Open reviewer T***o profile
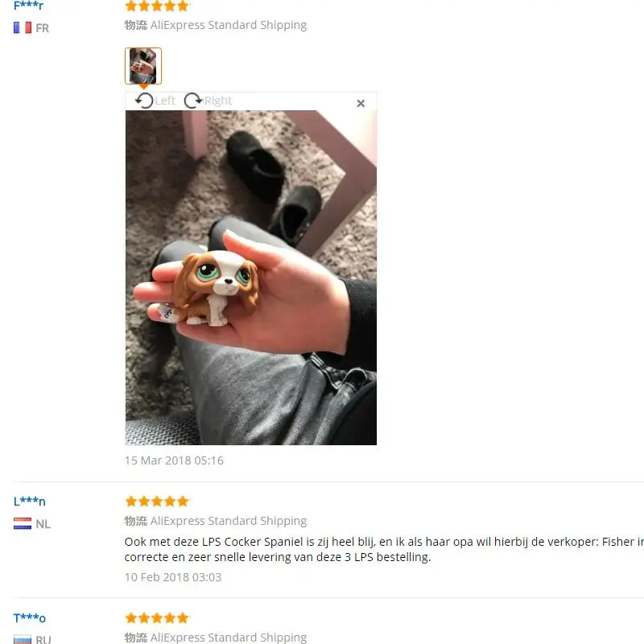The height and width of the screenshot is (644, 644). 29,617
